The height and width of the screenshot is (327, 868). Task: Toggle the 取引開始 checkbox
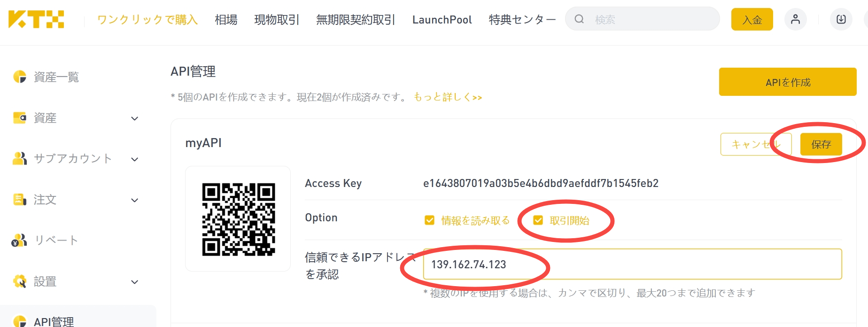click(x=538, y=220)
